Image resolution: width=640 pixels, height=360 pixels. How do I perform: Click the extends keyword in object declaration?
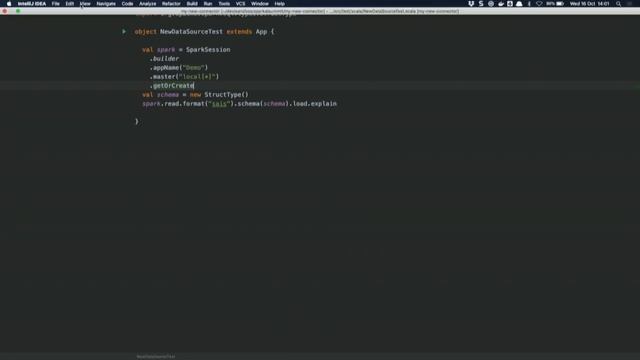pos(239,31)
